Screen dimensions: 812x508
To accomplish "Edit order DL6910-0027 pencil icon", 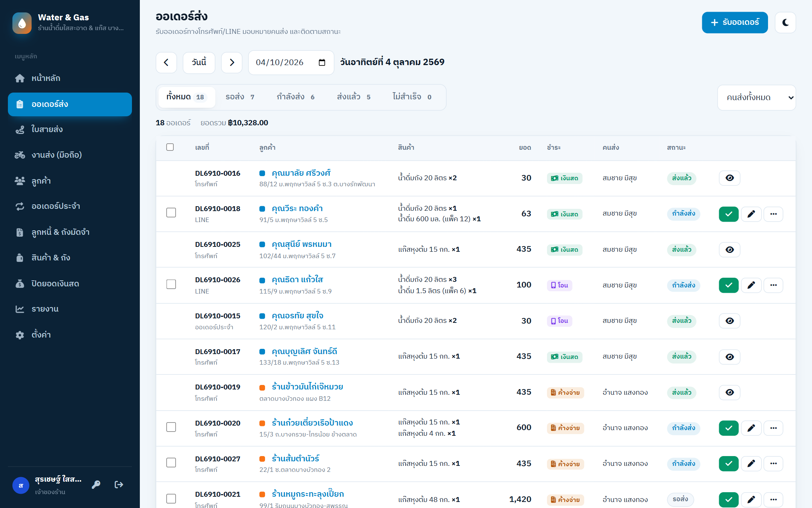I will tap(751, 464).
